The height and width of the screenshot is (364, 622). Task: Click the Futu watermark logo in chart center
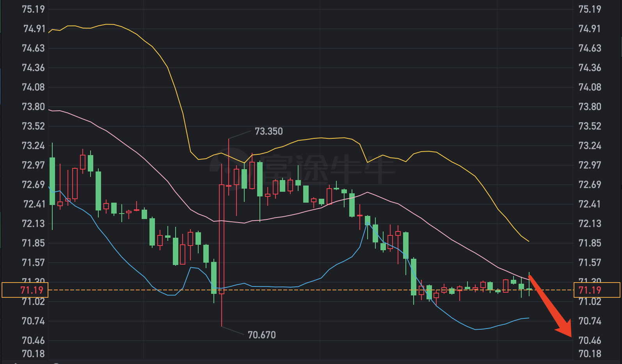tap(302, 168)
